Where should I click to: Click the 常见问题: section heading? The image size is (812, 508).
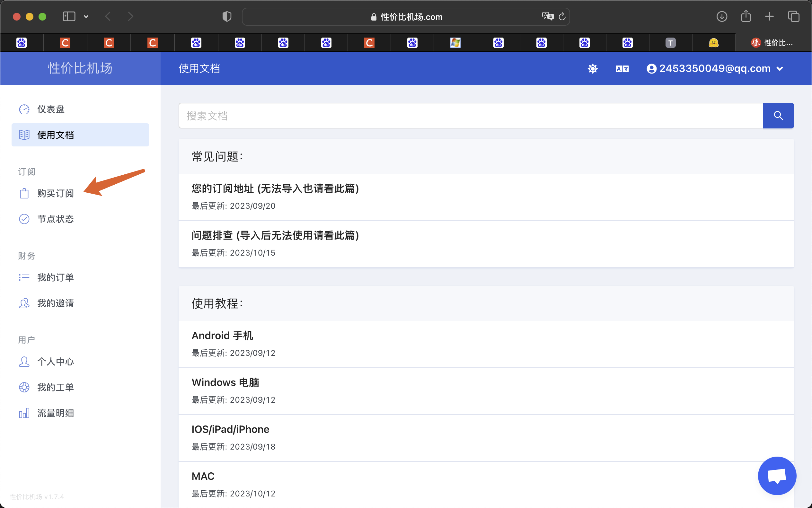[x=217, y=157]
